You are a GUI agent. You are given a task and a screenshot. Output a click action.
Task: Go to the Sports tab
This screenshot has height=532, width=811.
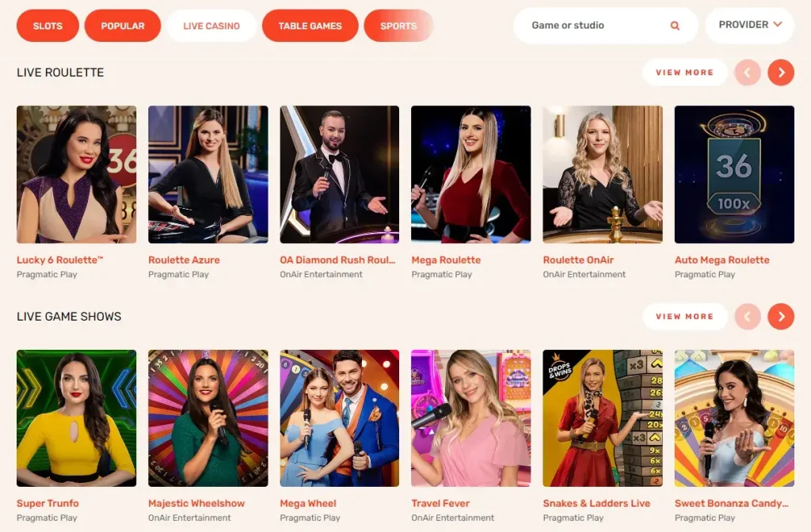click(x=398, y=25)
